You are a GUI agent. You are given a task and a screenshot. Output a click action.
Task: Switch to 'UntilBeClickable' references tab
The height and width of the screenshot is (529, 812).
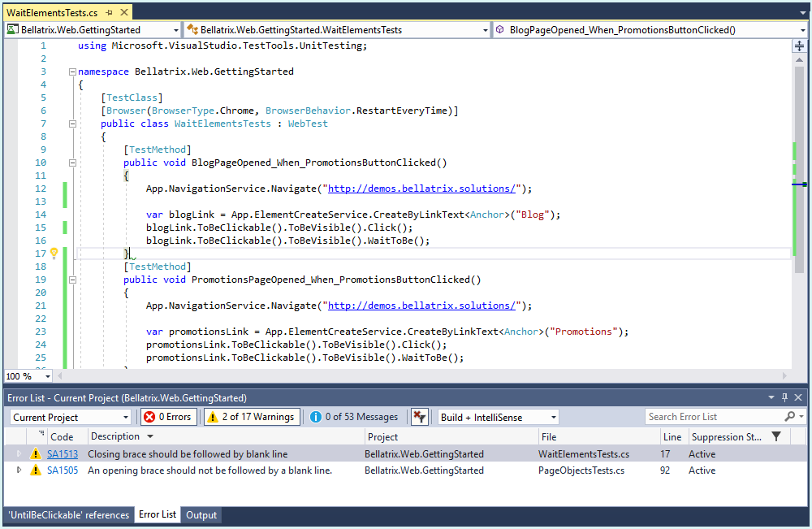coord(69,515)
